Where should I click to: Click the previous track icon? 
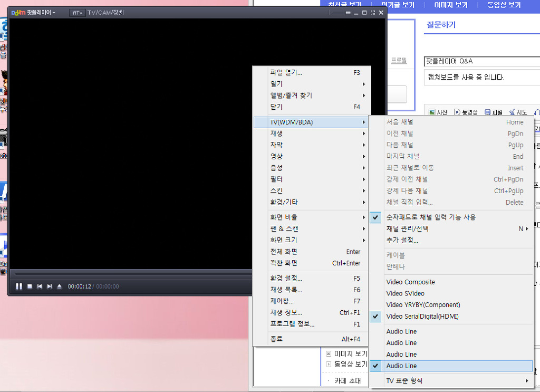pos(40,286)
